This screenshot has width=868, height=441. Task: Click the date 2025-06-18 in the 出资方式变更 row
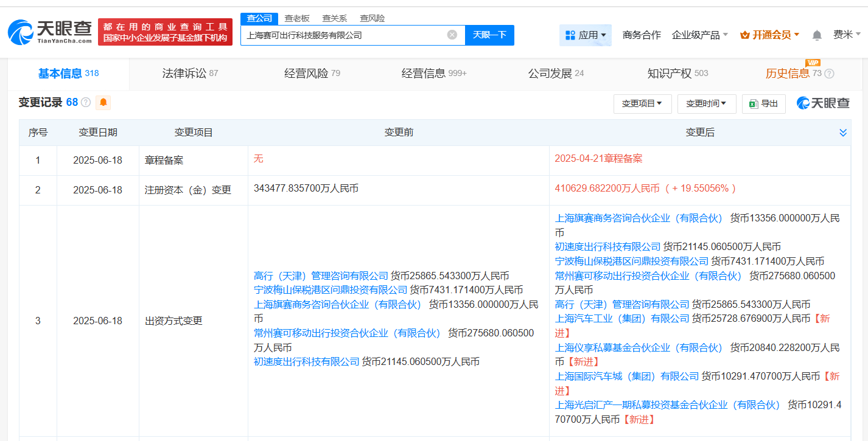click(97, 321)
